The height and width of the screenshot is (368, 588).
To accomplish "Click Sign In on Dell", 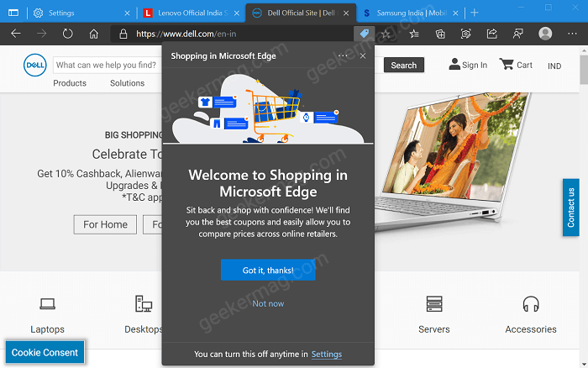I will click(468, 65).
